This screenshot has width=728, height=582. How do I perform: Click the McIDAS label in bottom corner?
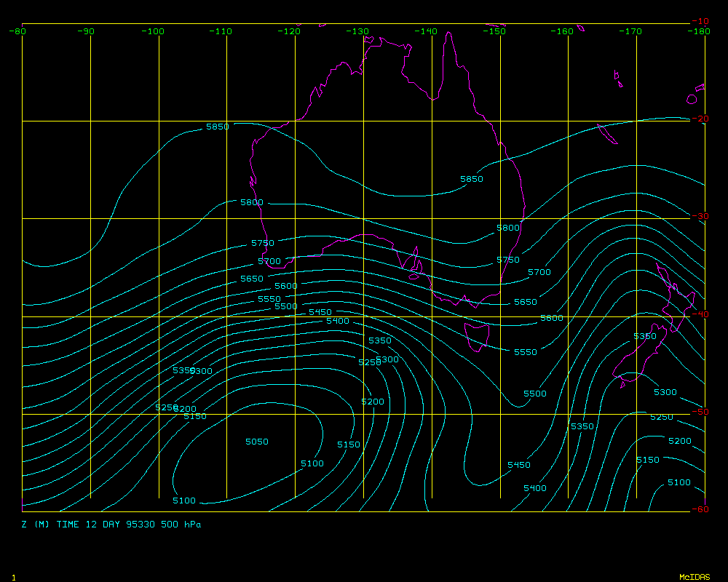coord(695,577)
